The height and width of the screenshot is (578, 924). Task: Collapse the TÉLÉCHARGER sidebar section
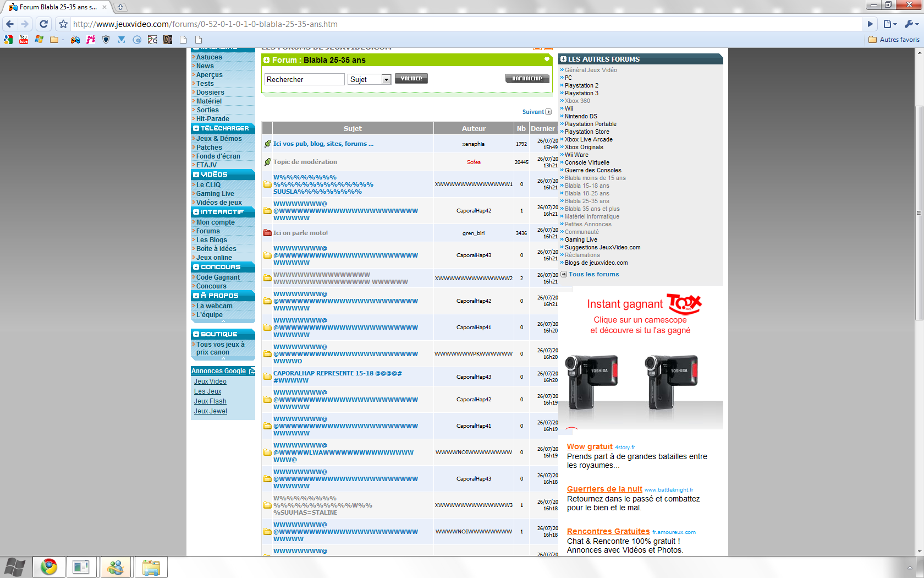pyautogui.click(x=196, y=128)
